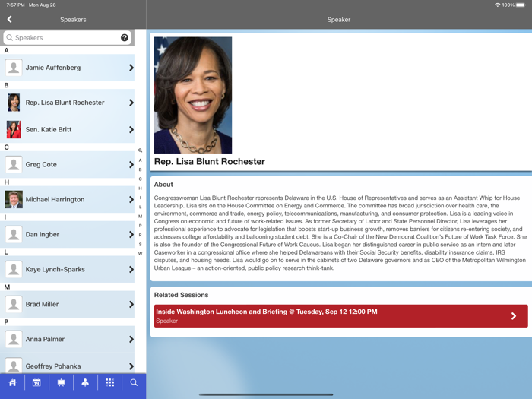Open the speakers podium icon
532x399 pixels.
click(85, 383)
